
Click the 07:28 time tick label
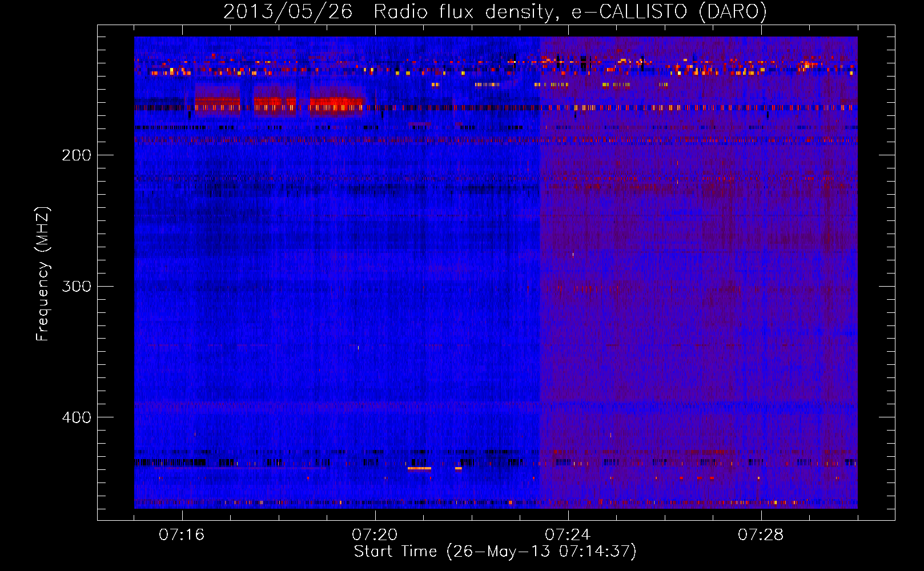coord(761,535)
